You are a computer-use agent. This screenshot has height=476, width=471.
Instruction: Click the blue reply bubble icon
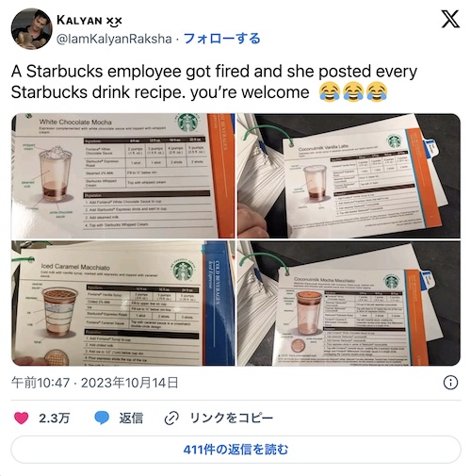pyautogui.click(x=102, y=418)
